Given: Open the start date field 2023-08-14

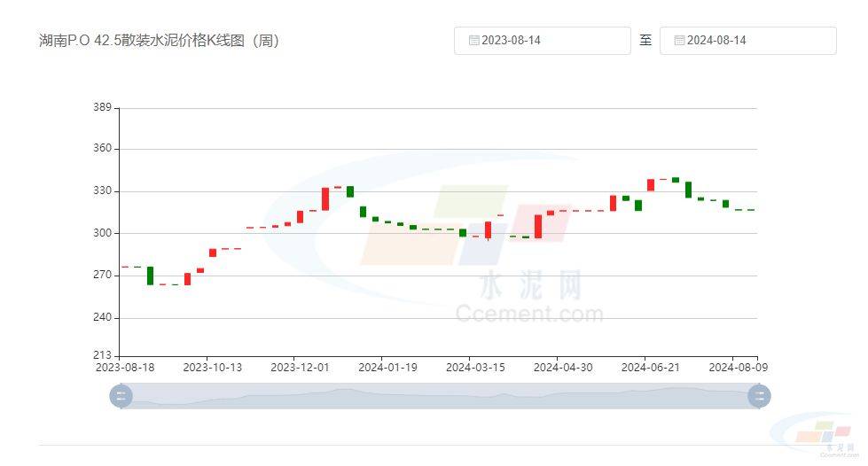Looking at the screenshot, I should 542,41.
